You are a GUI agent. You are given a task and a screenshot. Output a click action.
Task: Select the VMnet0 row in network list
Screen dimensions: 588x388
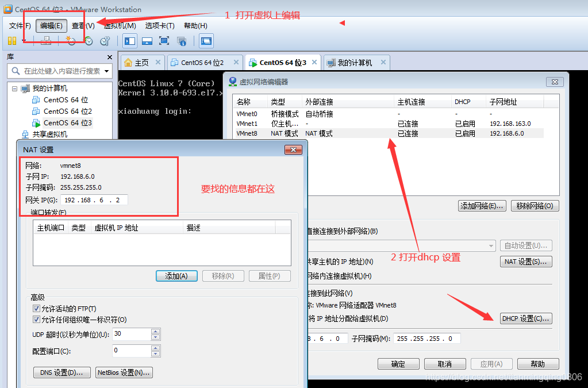(389, 114)
